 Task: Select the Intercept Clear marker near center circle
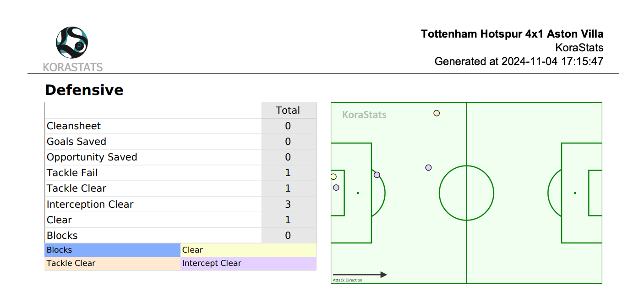[x=428, y=168]
